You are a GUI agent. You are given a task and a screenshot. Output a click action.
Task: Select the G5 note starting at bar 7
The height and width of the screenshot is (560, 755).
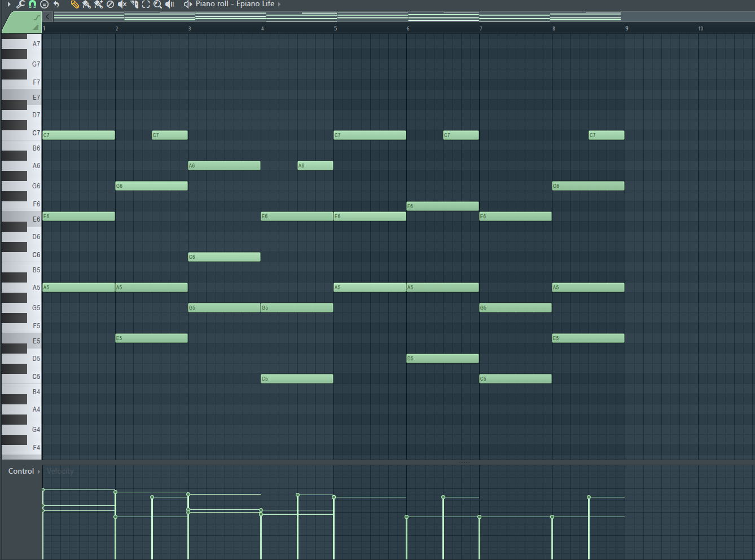[515, 307]
